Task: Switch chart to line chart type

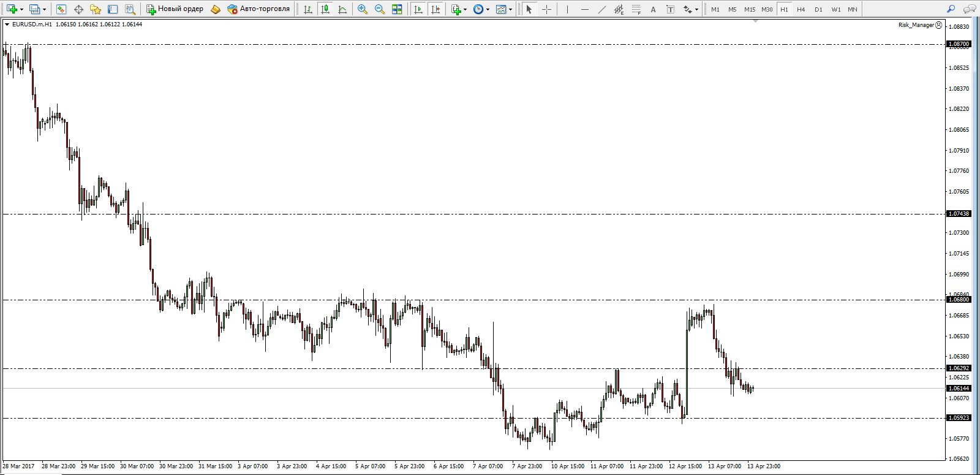Action: coord(342,9)
